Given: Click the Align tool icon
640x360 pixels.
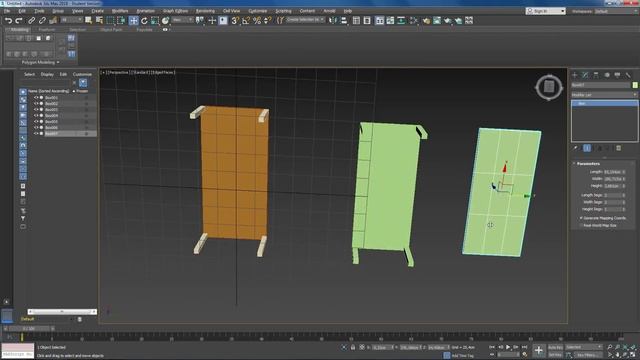Looking at the screenshot, I should pyautogui.click(x=344, y=20).
